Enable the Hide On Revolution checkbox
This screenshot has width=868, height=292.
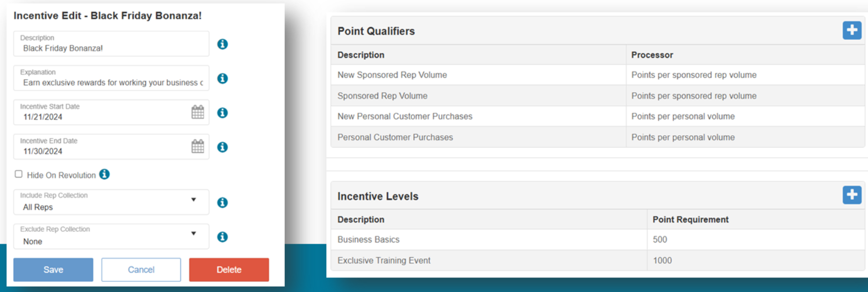[x=19, y=174]
